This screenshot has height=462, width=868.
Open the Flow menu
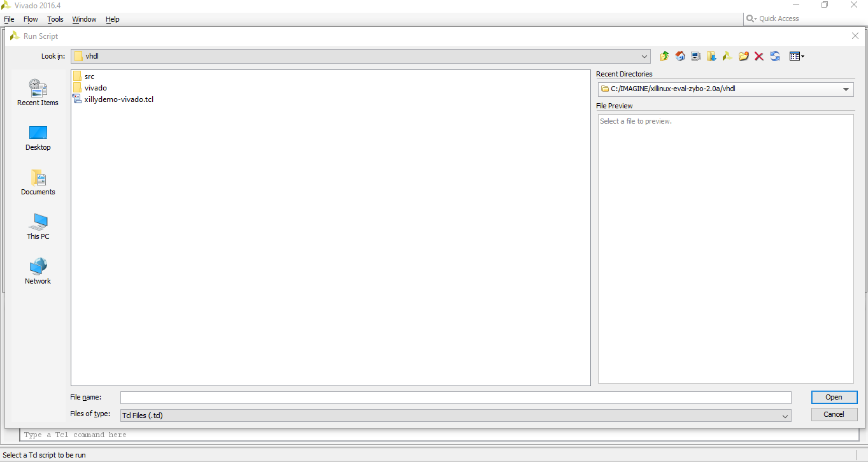[31, 19]
